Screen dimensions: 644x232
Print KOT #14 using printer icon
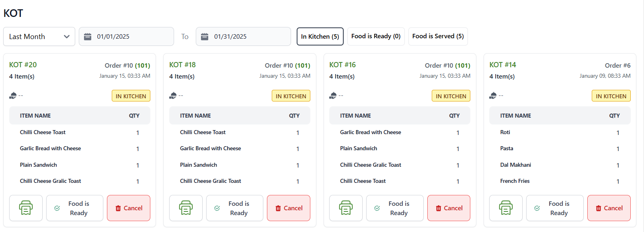[506, 208]
